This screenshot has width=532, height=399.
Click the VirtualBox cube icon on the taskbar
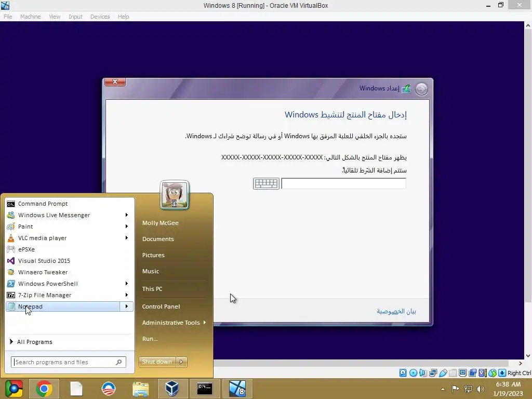[x=172, y=389]
